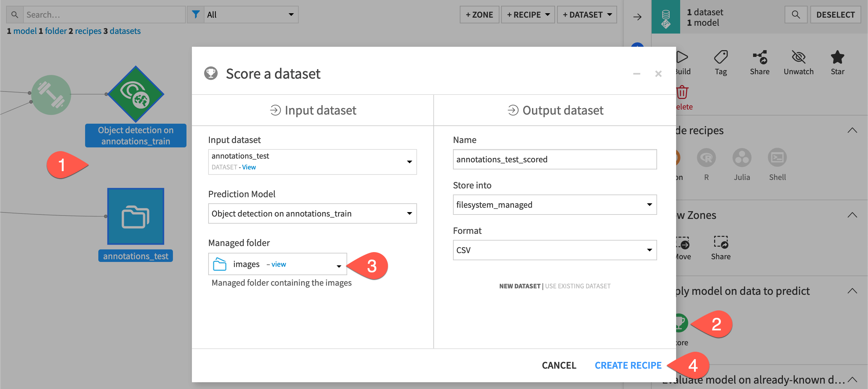Click the recipes count link
Image resolution: width=868 pixels, height=389 pixels.
(x=88, y=31)
